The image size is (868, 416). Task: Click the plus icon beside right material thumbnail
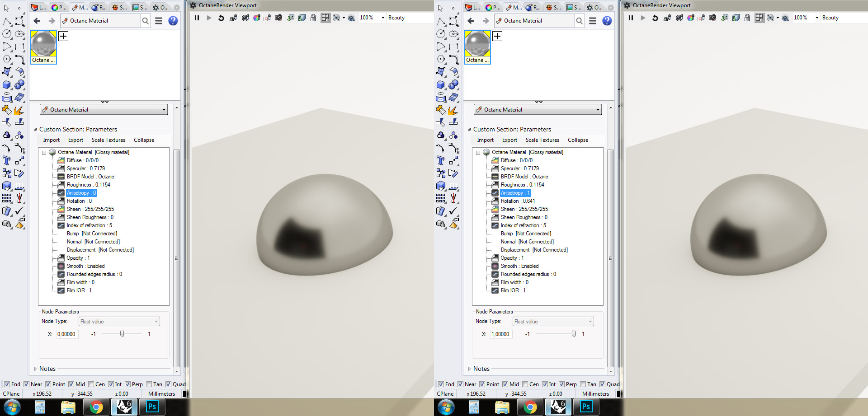[x=497, y=36]
